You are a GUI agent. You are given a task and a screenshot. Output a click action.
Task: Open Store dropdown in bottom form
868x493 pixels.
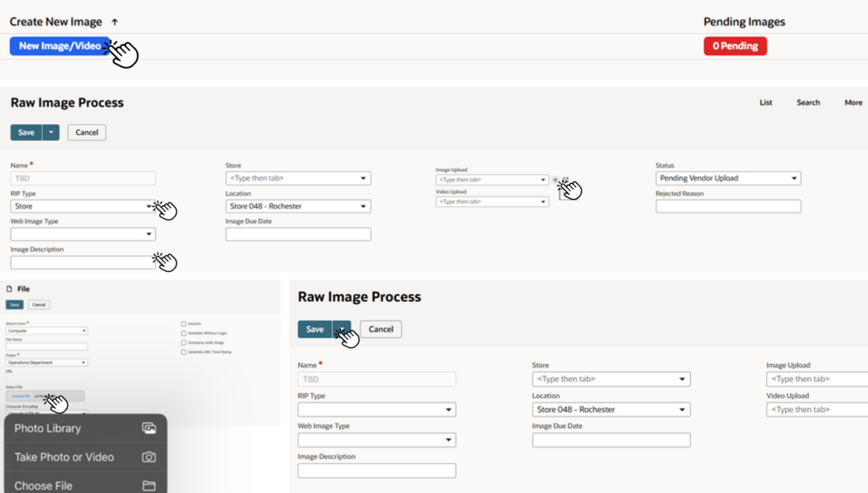[x=611, y=379]
